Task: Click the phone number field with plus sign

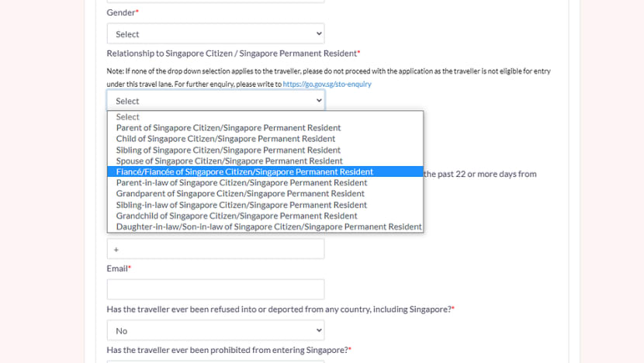Action: [x=216, y=249]
